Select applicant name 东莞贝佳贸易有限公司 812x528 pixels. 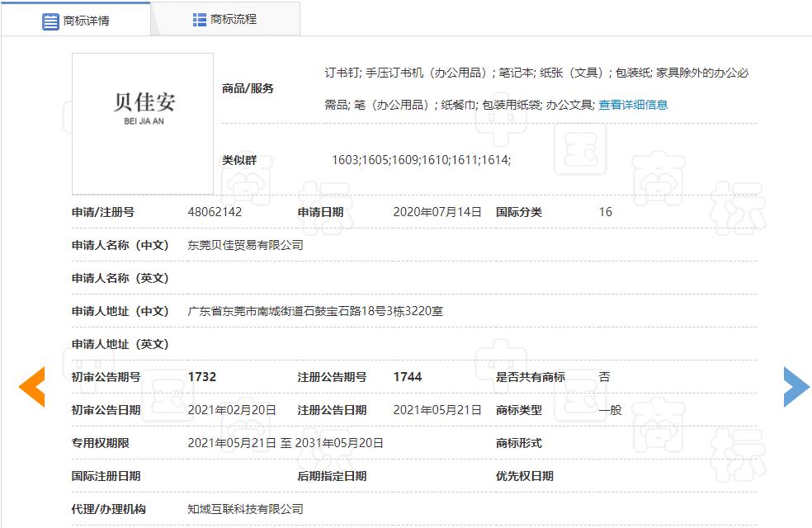245,245
